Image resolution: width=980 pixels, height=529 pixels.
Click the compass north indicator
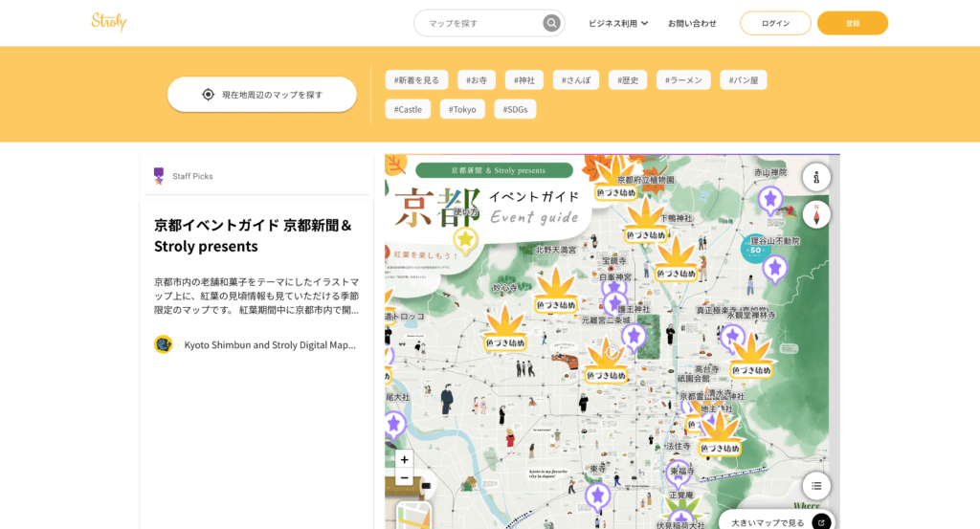816,215
